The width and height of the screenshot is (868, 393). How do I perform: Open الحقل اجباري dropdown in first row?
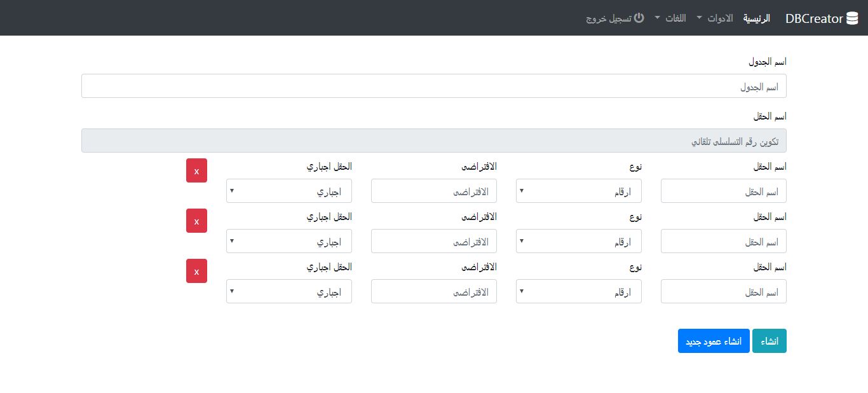click(288, 191)
